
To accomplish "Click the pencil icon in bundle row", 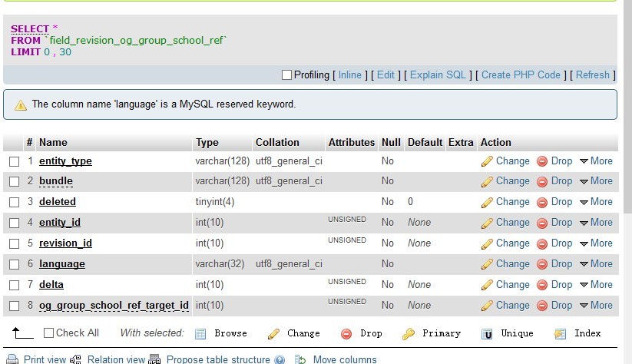I will point(487,182).
